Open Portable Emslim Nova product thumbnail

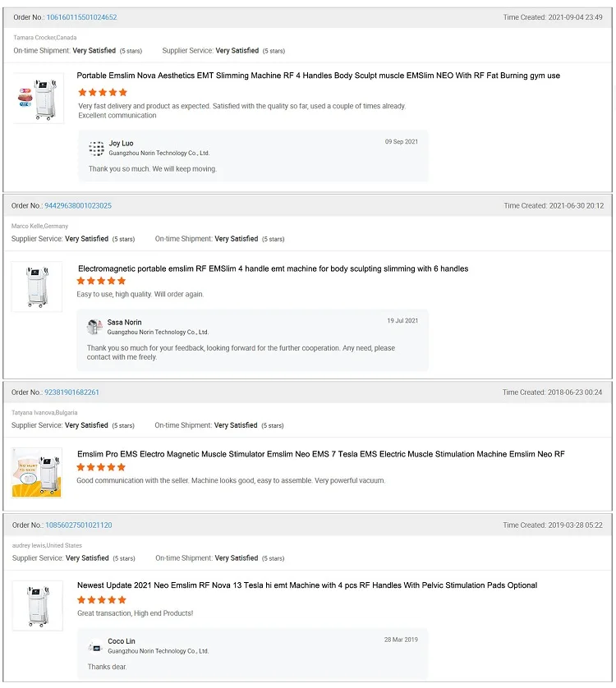click(37, 99)
